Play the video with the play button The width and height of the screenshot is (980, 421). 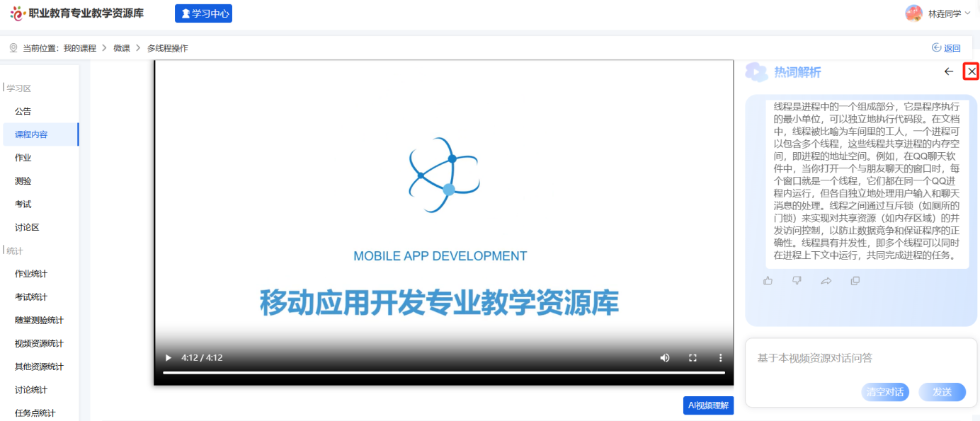pyautogui.click(x=168, y=358)
